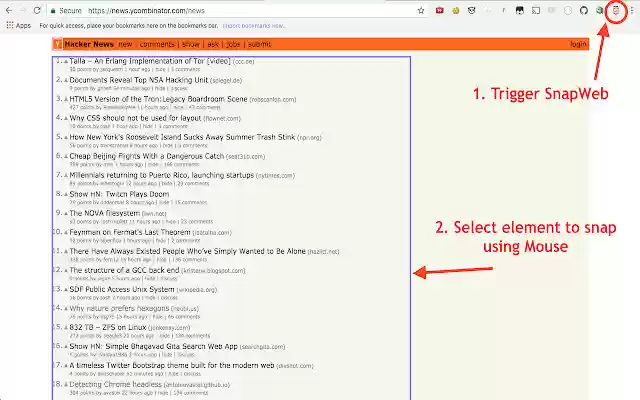The image size is (640, 400).
Task: Open 'jobs' in Hacker News nav
Action: click(x=233, y=44)
